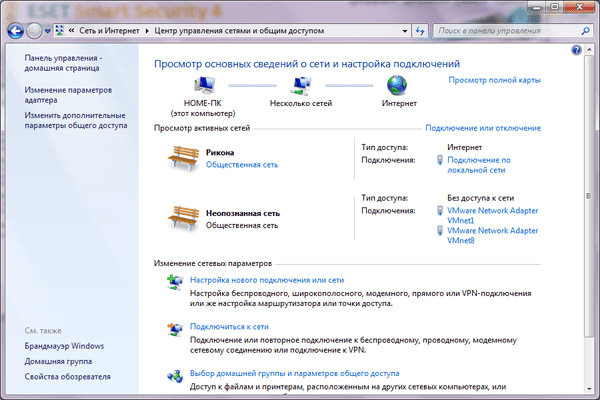Click 'Общественная сеть' under Неопознанная сеть

pyautogui.click(x=242, y=225)
